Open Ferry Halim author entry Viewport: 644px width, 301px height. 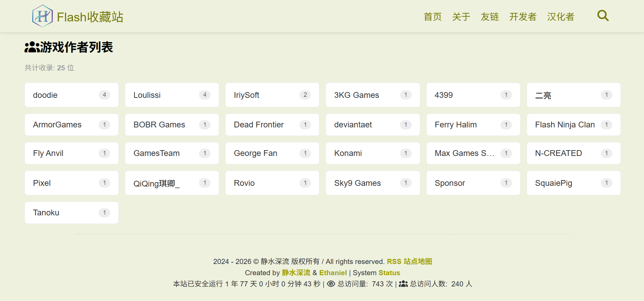tap(473, 125)
